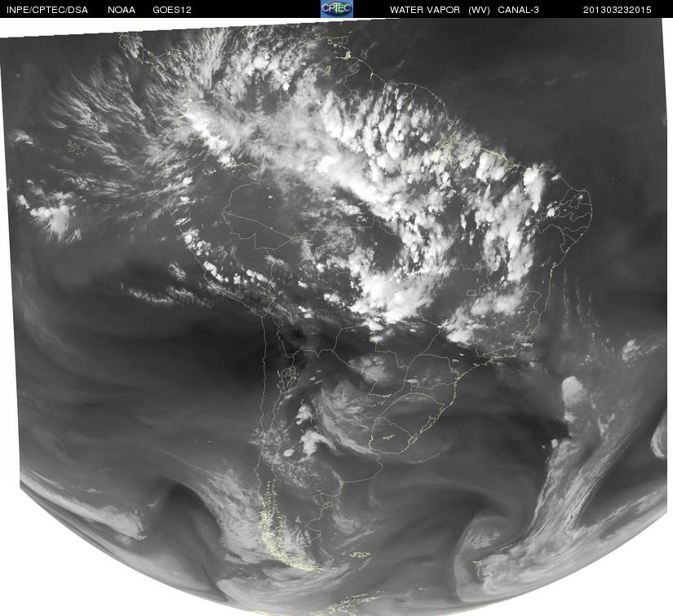Click the WATER VAPOR title text

coord(425,10)
